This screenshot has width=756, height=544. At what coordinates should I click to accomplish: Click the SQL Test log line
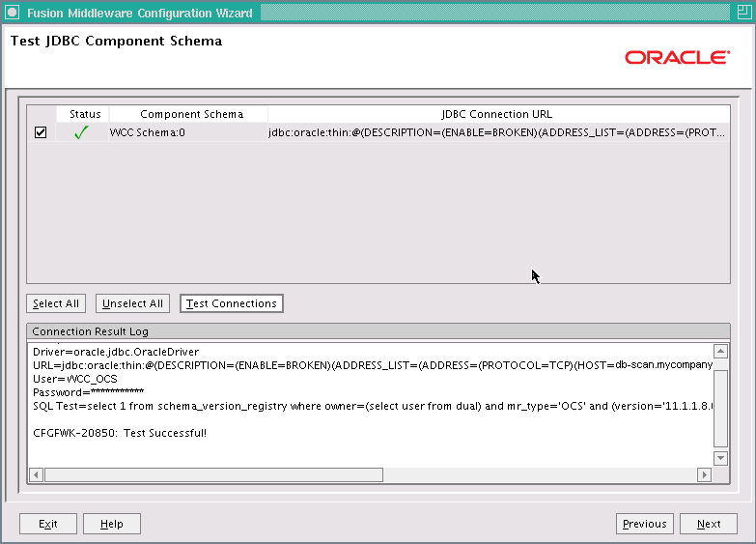click(x=373, y=406)
